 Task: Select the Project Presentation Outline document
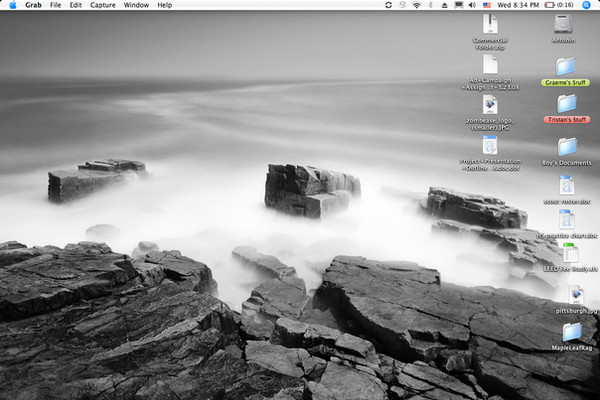490,146
